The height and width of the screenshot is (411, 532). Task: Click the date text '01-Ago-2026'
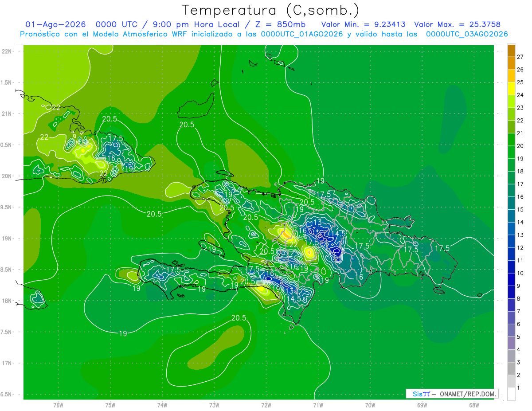click(55, 24)
